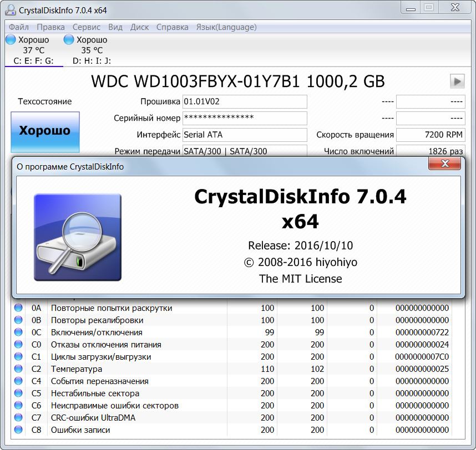Click status orb for attribute C5

tap(18, 393)
